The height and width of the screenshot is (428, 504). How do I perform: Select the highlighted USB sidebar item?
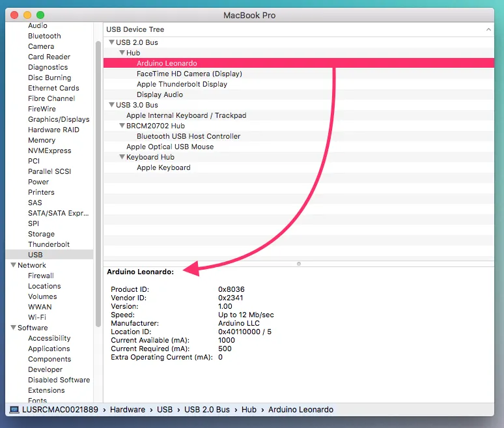tap(49, 255)
